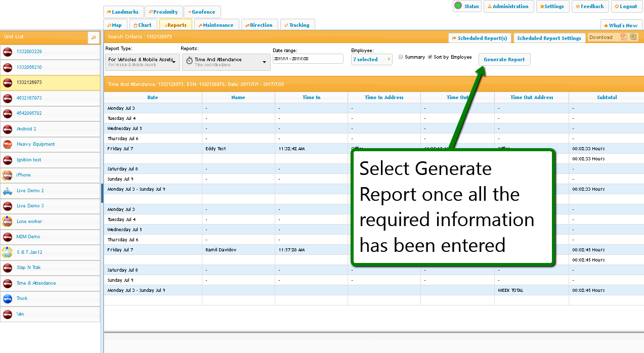Download the report as PDF
Screen dimensions: 644x353
coord(624,37)
